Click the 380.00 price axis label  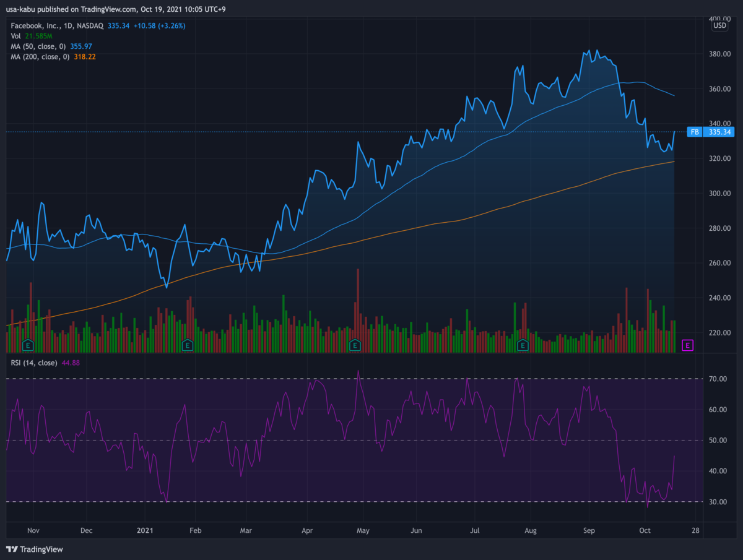(719, 54)
